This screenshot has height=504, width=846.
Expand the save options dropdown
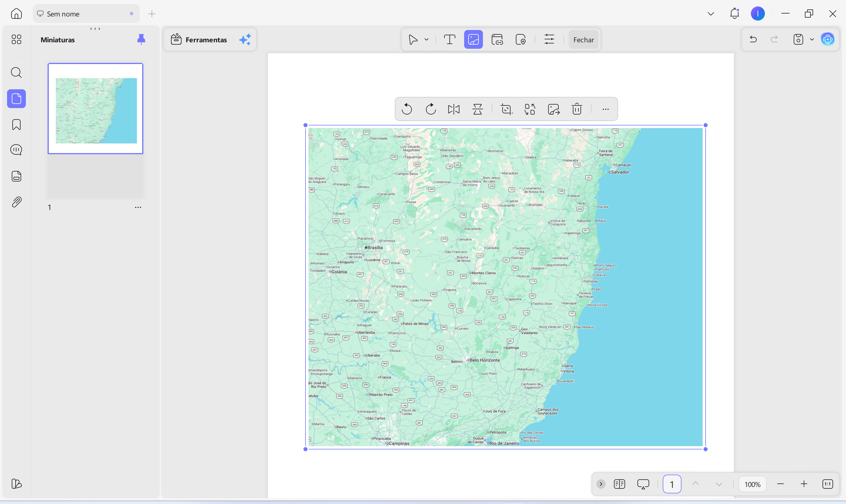pyautogui.click(x=812, y=39)
